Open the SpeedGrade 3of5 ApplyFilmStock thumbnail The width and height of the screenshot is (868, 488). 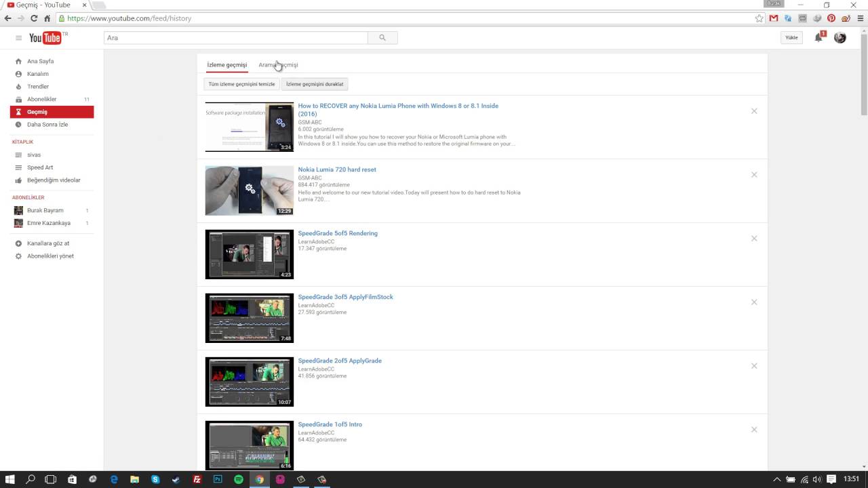tap(250, 318)
